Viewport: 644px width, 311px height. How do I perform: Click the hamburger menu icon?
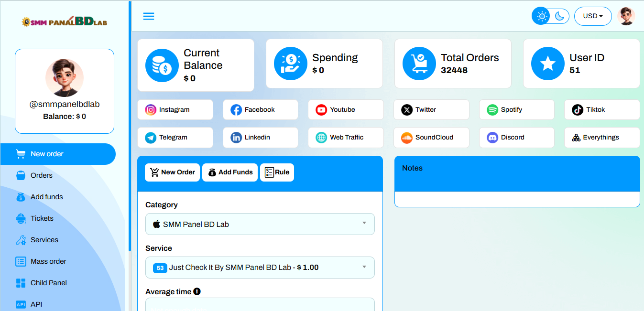[149, 16]
